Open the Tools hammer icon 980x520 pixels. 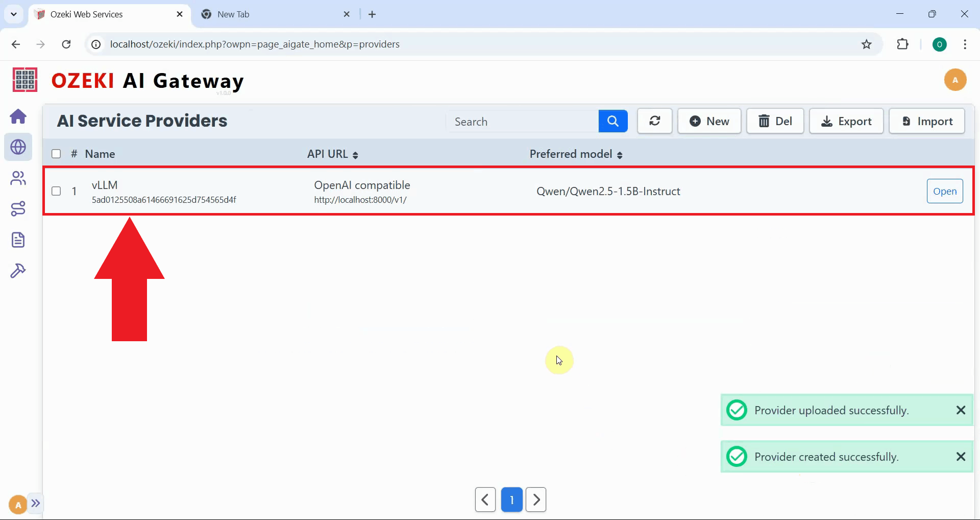[x=18, y=270]
